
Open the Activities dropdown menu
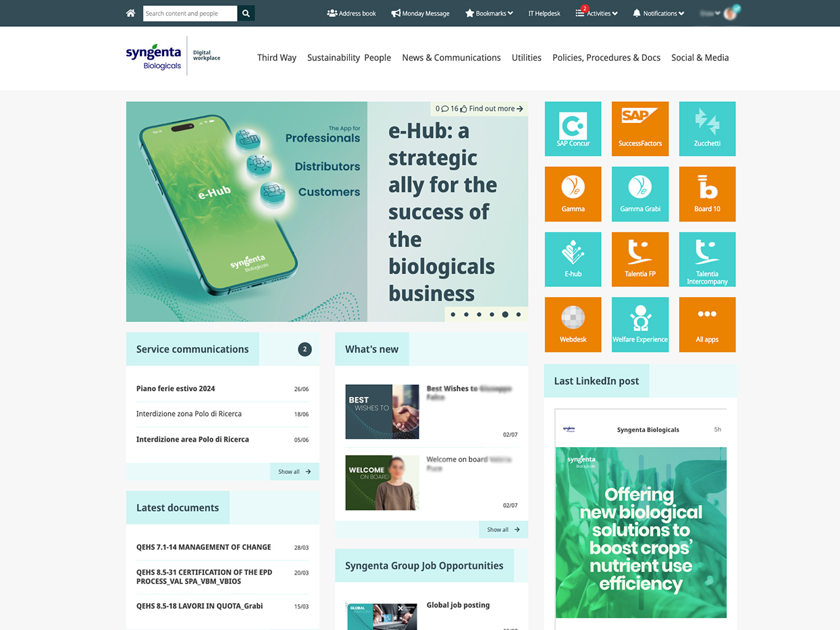[x=596, y=13]
